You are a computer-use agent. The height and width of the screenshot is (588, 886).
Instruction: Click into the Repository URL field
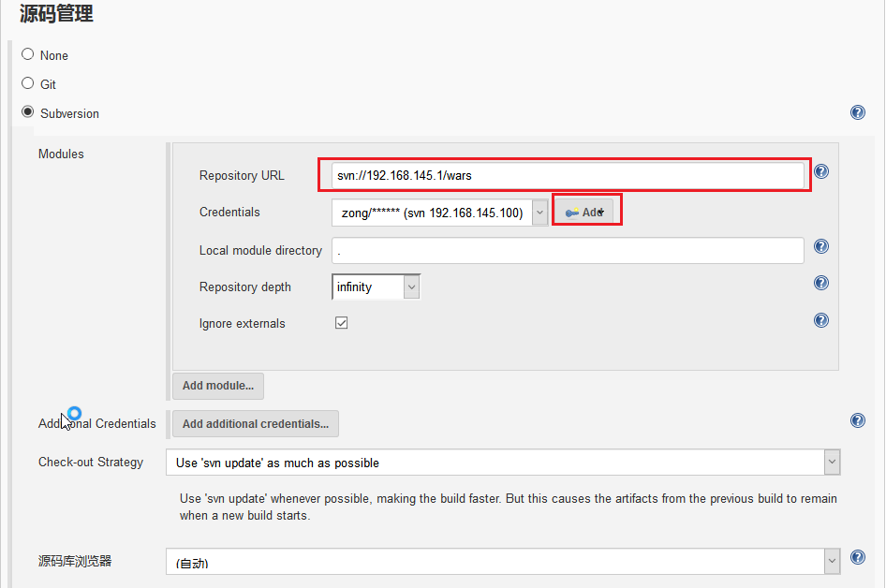tap(568, 176)
